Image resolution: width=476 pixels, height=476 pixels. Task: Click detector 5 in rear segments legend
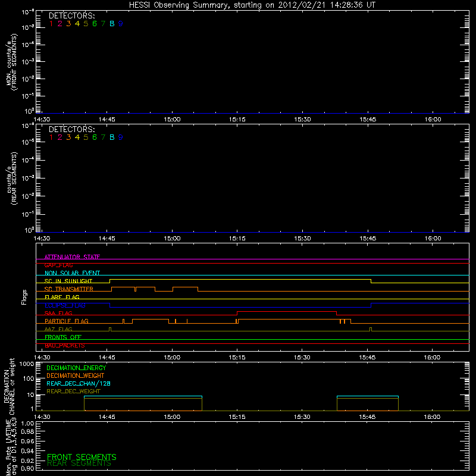tap(86, 137)
